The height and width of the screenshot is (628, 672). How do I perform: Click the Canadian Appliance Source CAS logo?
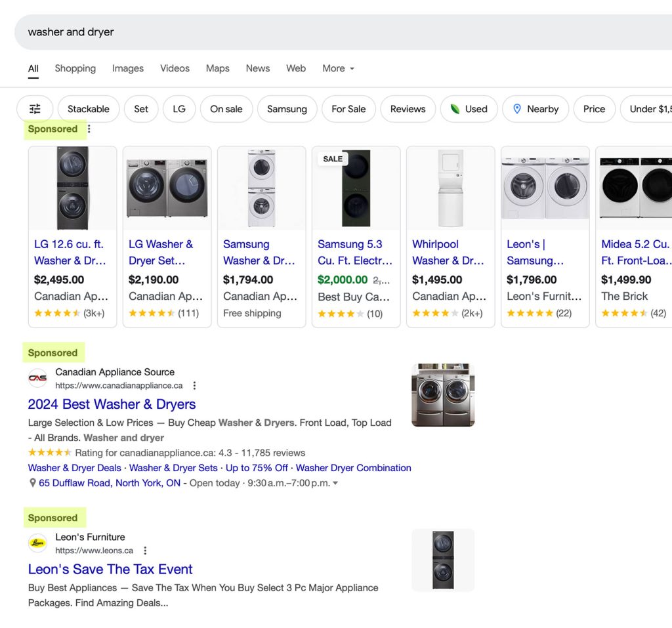pos(37,378)
